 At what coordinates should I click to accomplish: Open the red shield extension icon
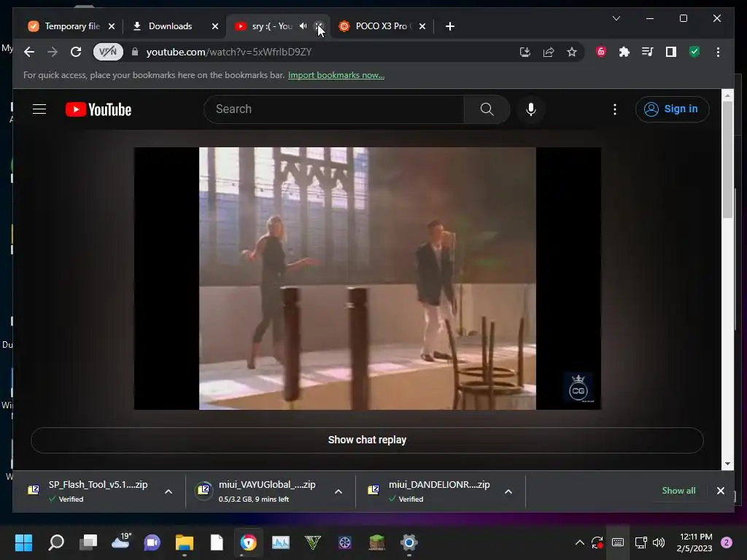601,52
